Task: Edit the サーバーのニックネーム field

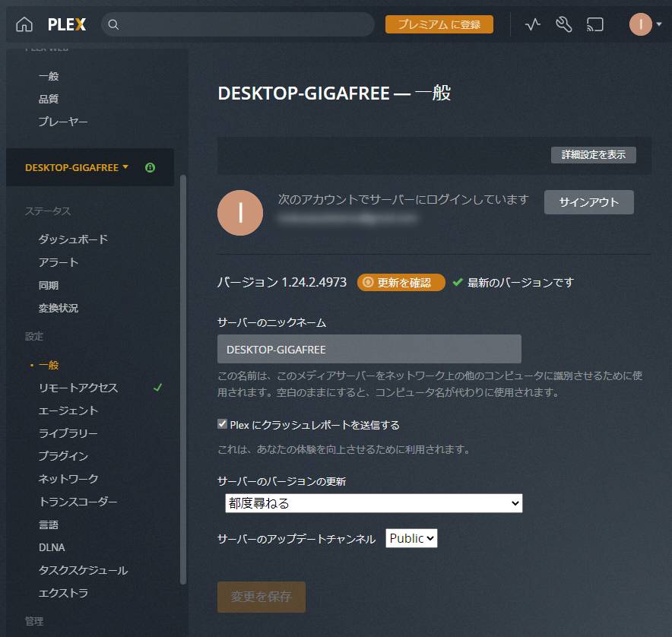Action: click(369, 350)
